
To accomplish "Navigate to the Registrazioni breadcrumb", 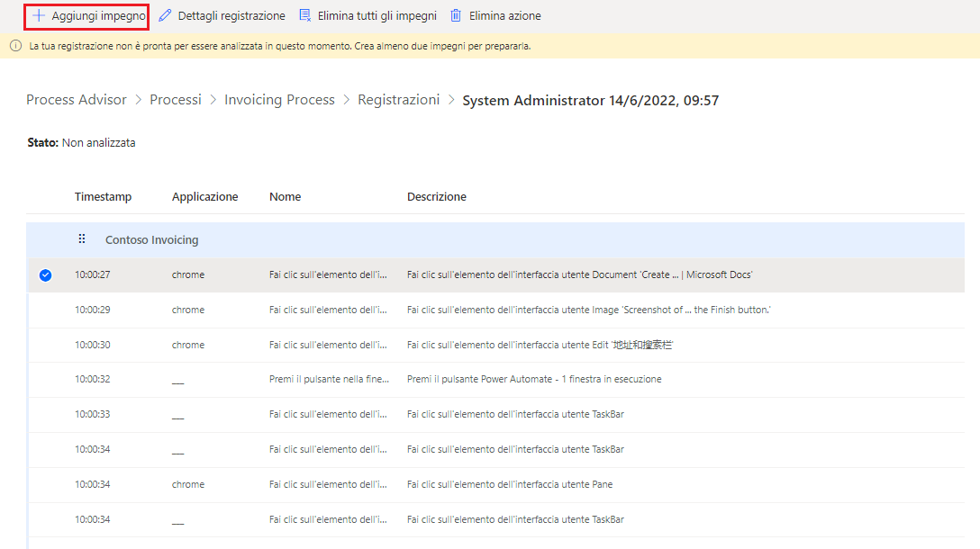I will tap(399, 100).
